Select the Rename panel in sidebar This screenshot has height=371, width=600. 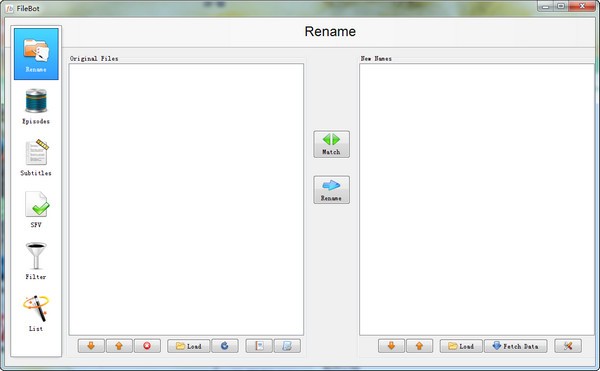[x=36, y=54]
